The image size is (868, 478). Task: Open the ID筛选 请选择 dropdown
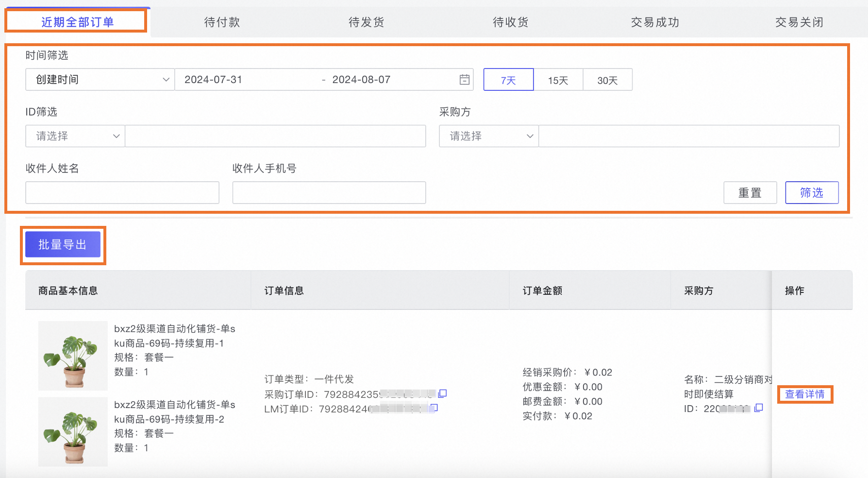[x=75, y=136]
